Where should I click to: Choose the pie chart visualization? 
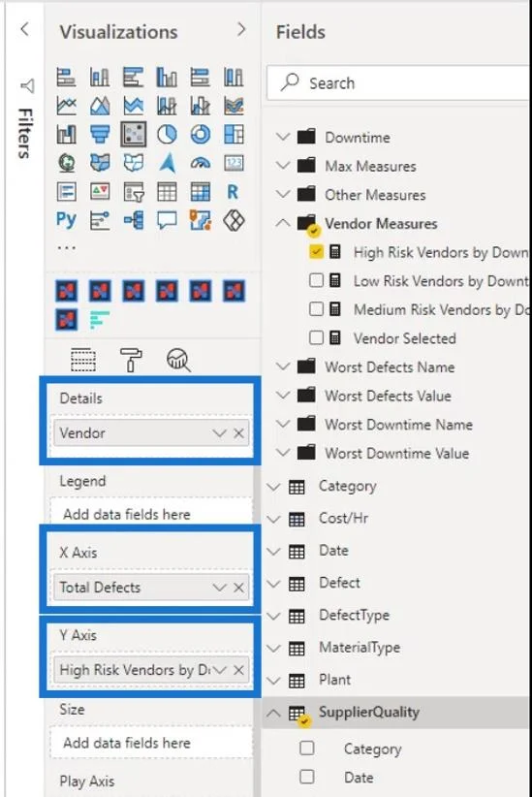167,134
